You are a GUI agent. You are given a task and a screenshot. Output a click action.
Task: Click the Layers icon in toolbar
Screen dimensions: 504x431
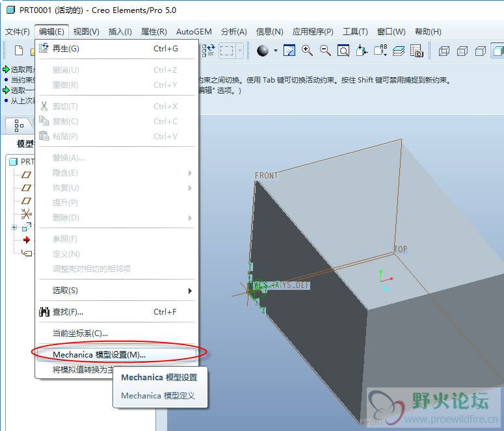[399, 51]
